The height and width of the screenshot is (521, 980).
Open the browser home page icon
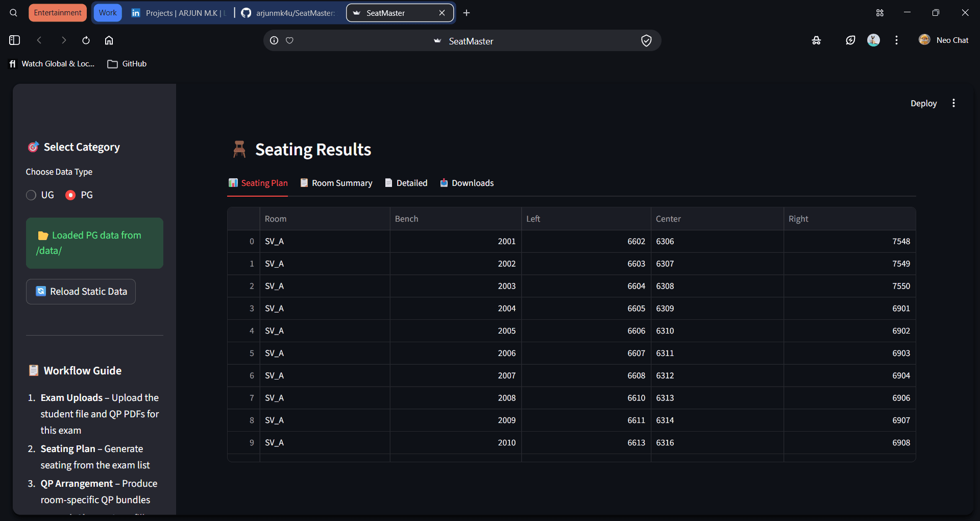(x=109, y=40)
